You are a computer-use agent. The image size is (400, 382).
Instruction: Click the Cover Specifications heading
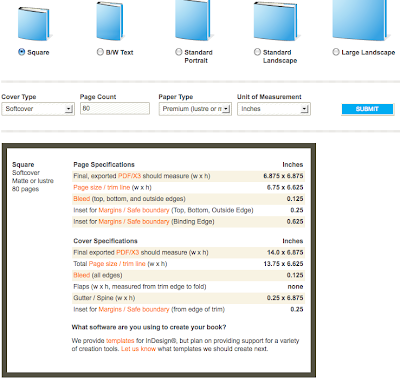(x=105, y=241)
